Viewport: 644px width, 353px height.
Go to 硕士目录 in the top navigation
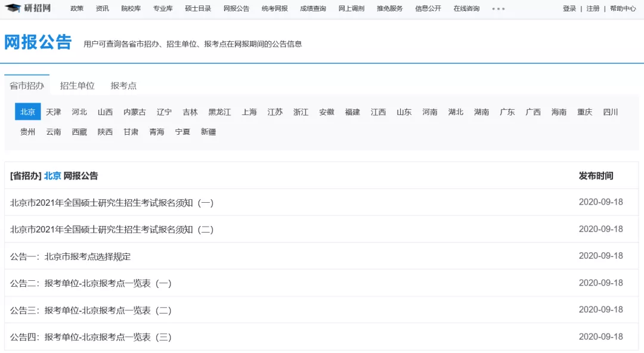coord(198,8)
